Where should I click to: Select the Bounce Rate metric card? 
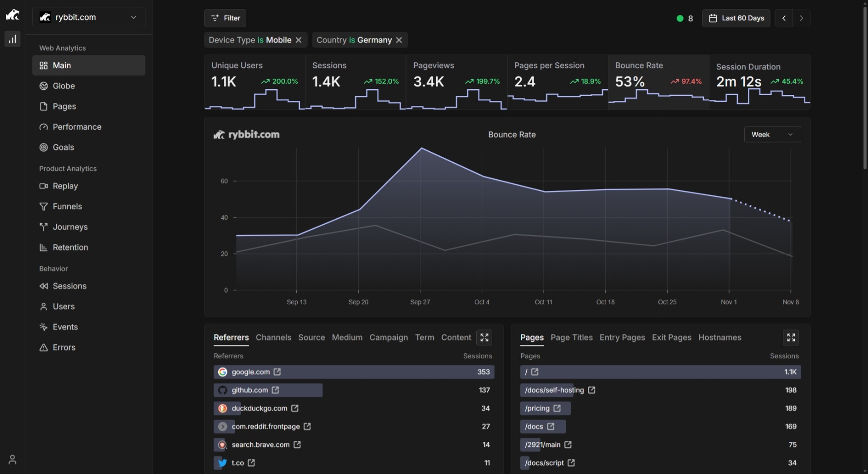click(x=658, y=82)
